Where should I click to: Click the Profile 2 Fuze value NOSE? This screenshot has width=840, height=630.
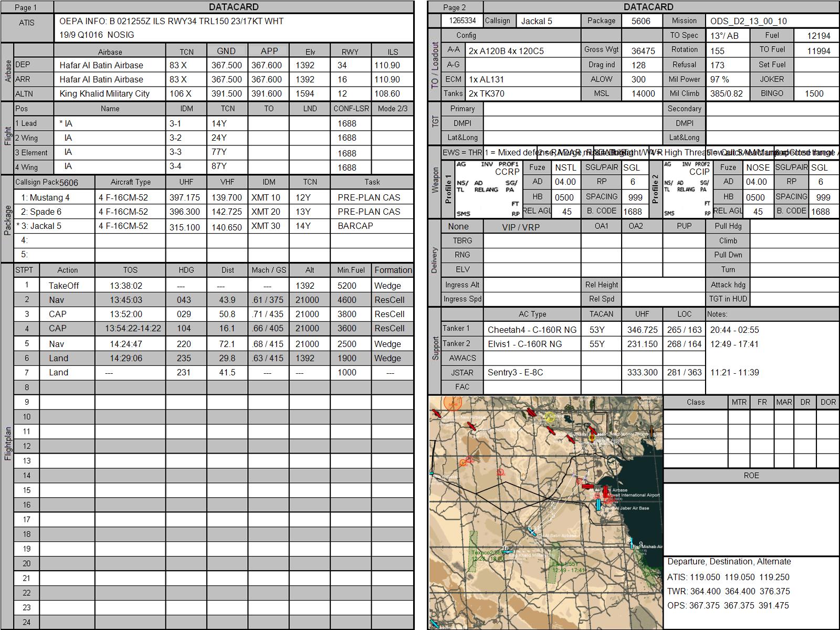point(758,168)
